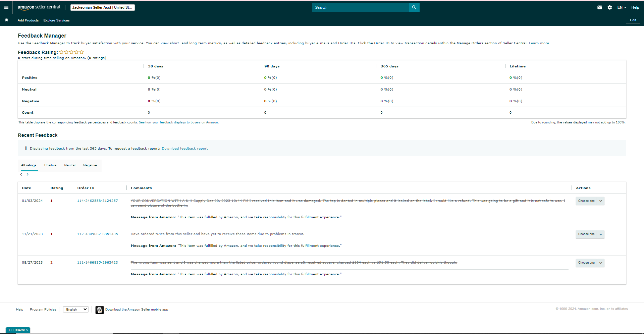The height and width of the screenshot is (334, 644).
Task: Open the messages envelope icon
Action: 600,7
